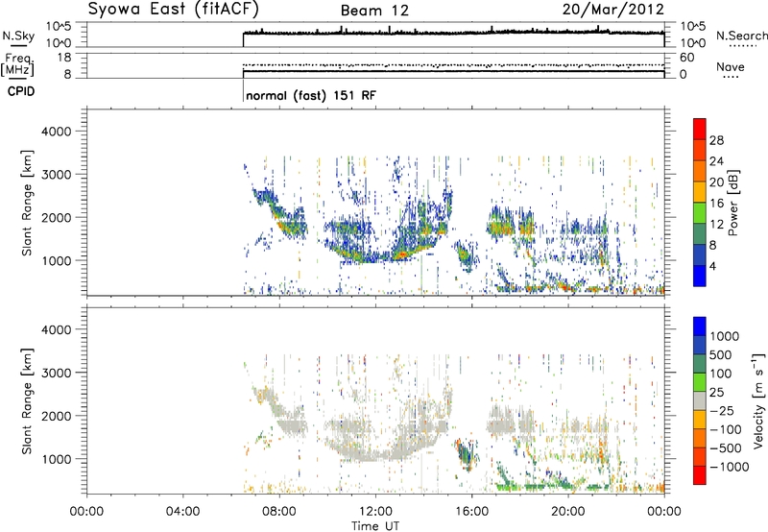Click the '28' power colorbar value
Viewport: 768px width, 532px height.
pyautogui.click(x=716, y=140)
